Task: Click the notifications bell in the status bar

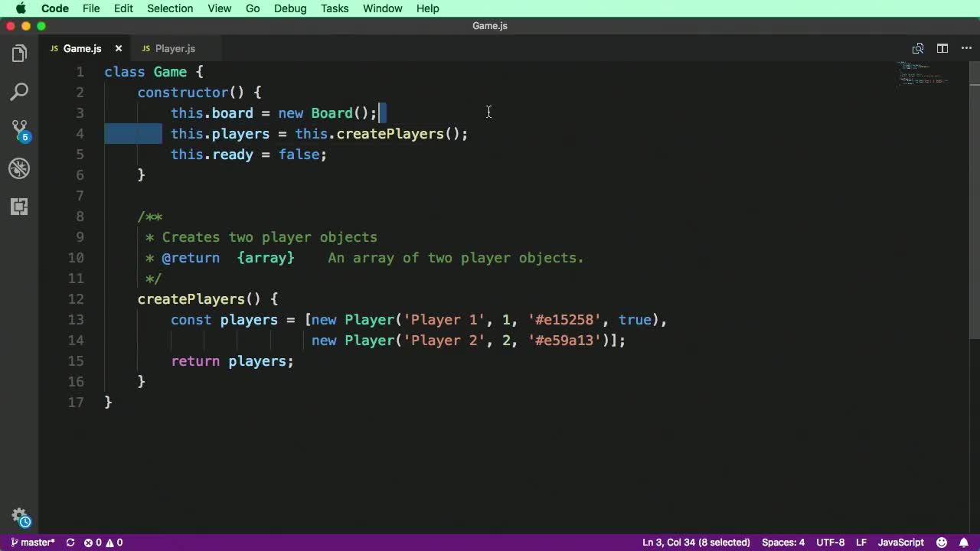Action: [964, 543]
